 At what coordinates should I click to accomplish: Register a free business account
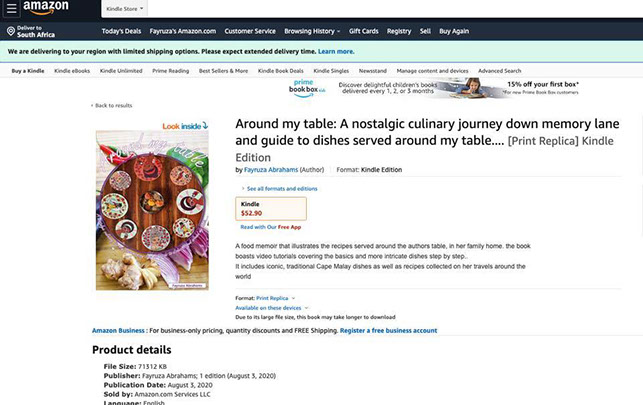pyautogui.click(x=388, y=330)
